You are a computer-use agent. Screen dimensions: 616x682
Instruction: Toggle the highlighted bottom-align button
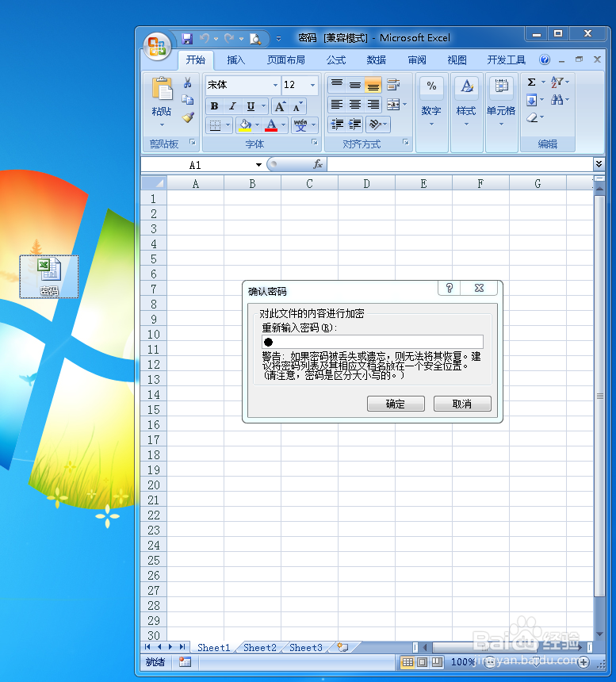[373, 84]
